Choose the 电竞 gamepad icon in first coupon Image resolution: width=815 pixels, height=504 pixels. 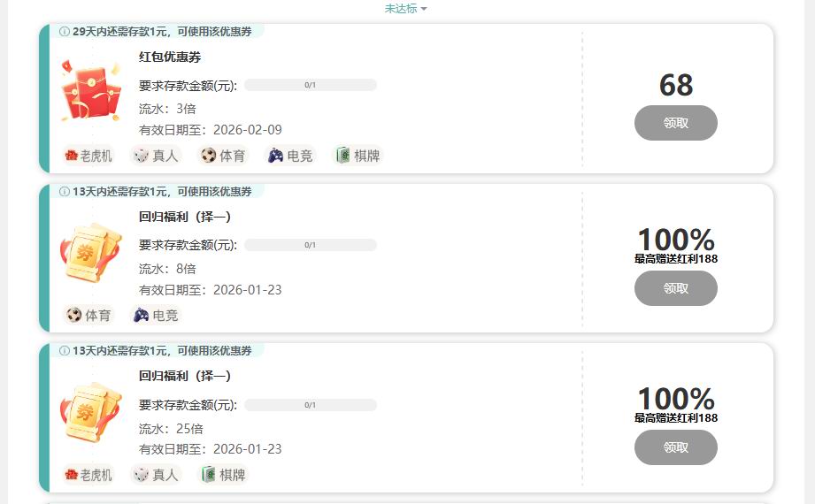[275, 156]
